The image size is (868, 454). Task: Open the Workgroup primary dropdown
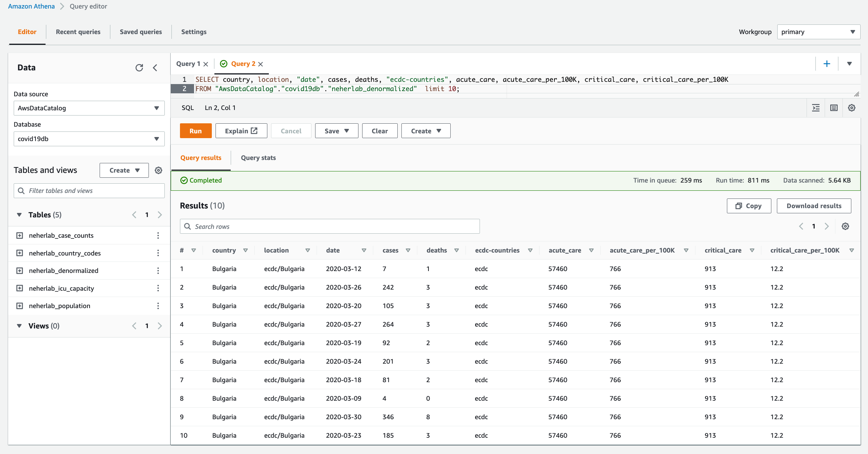[x=818, y=32]
